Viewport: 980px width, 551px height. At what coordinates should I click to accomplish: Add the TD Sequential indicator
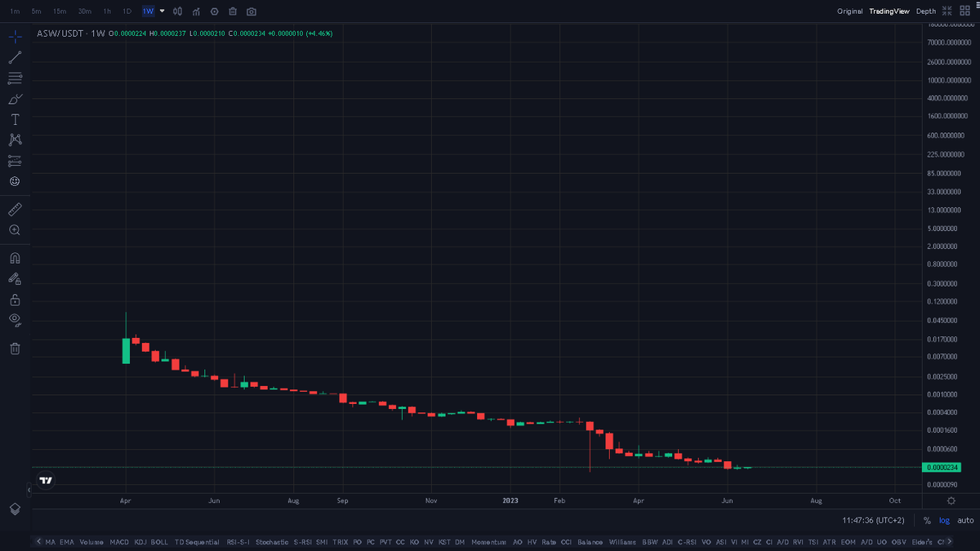(197, 542)
